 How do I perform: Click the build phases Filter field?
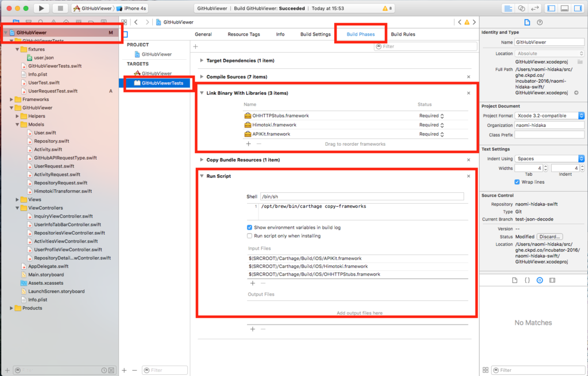[x=425, y=46]
